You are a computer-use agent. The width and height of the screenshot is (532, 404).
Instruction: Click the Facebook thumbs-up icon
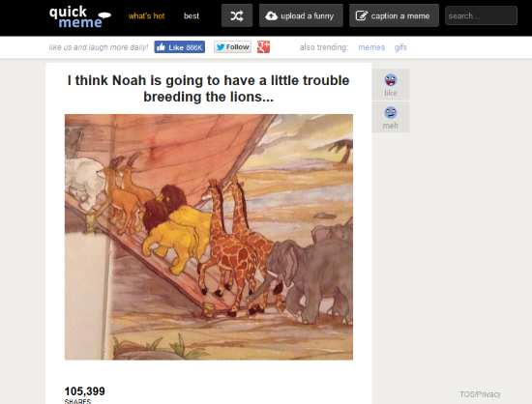(x=162, y=47)
